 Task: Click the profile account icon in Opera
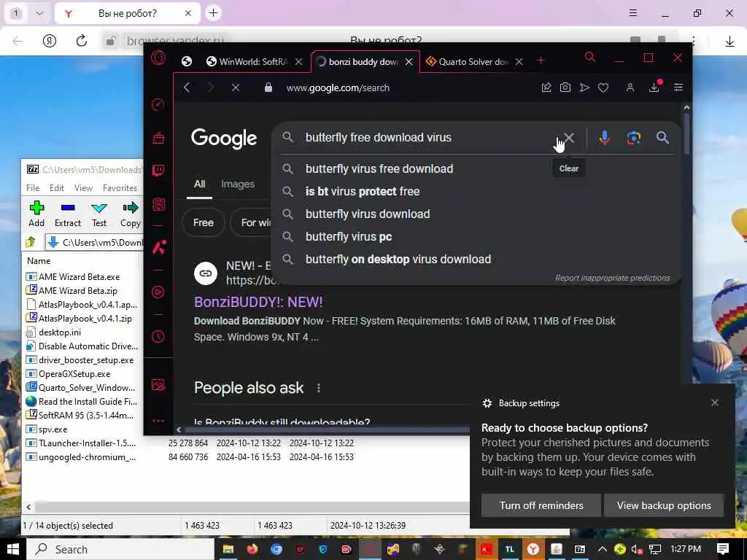click(630, 87)
